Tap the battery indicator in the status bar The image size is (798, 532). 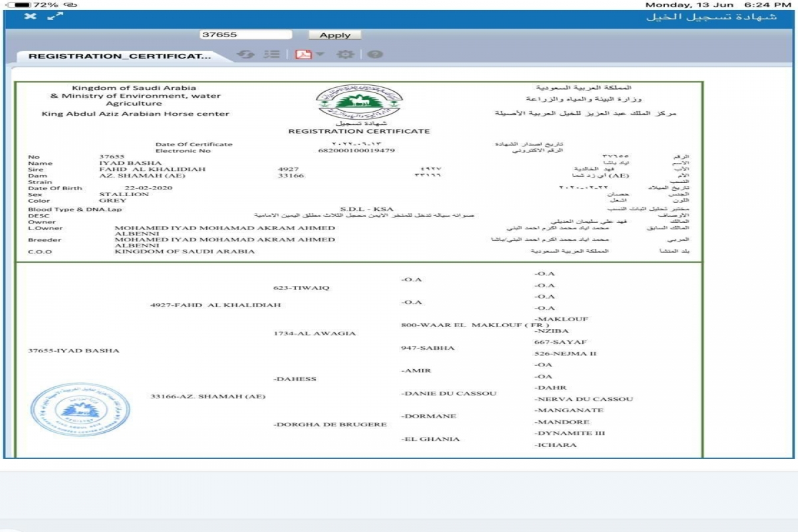(17, 5)
